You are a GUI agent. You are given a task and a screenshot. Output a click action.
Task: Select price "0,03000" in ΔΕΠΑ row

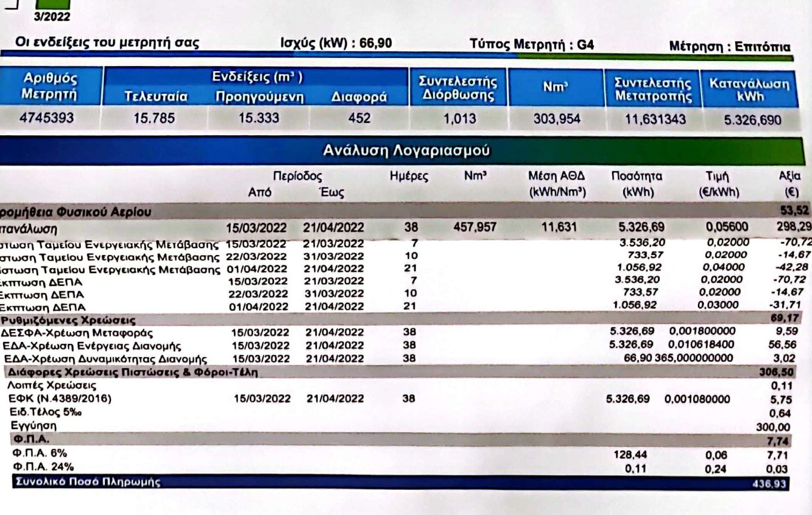[x=718, y=305]
